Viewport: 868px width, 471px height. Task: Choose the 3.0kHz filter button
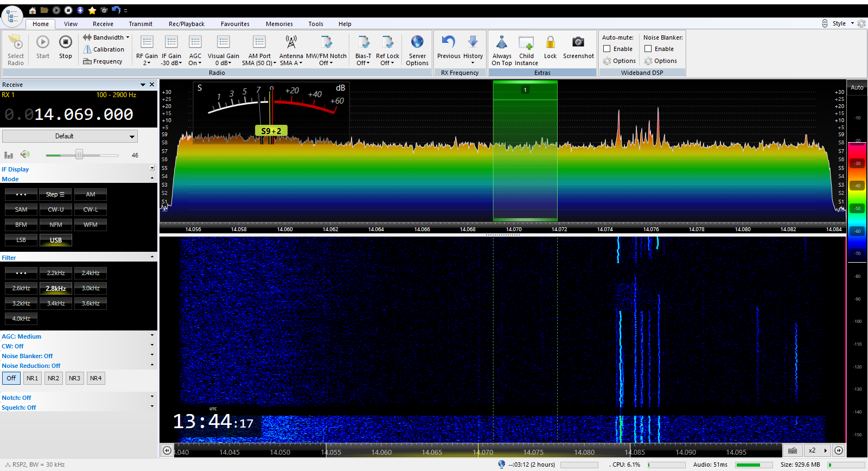tap(91, 288)
